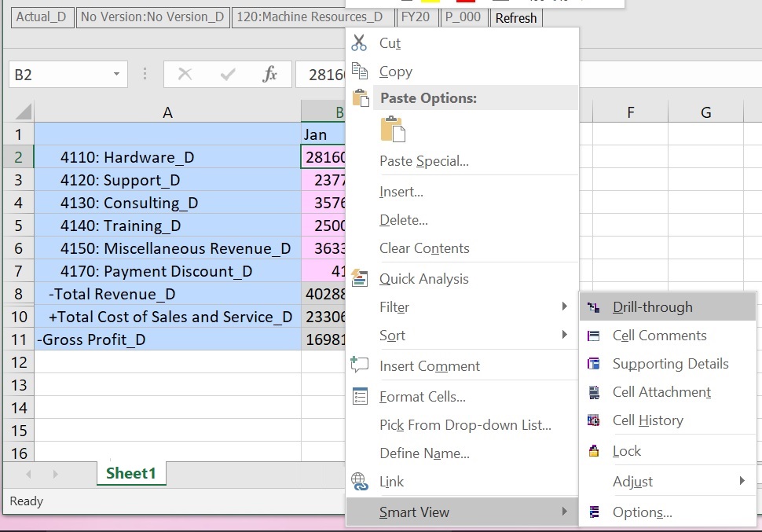Expand the Sort submenu
The height and width of the screenshot is (532, 762).
pos(566,336)
